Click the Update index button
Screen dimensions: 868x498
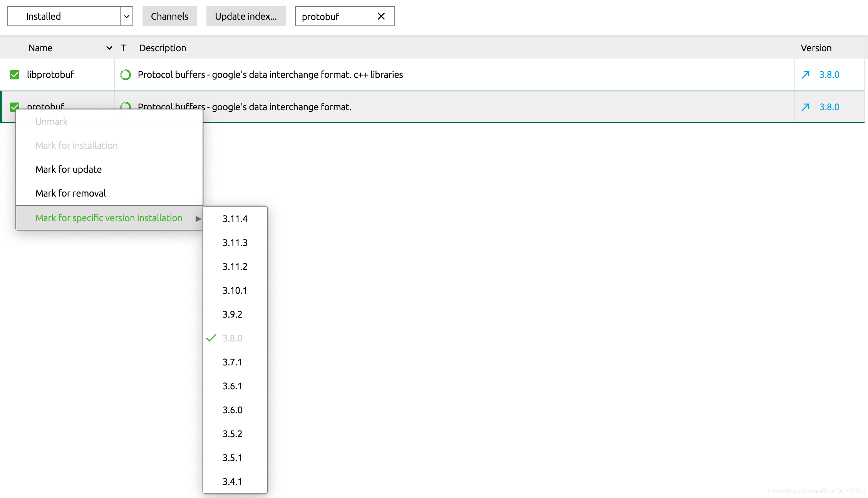(246, 16)
